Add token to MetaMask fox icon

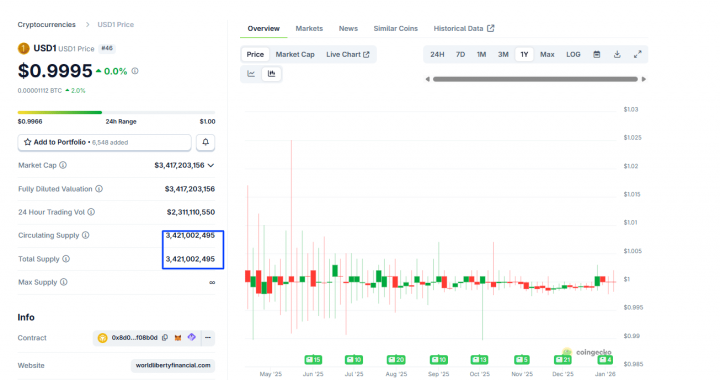178,338
